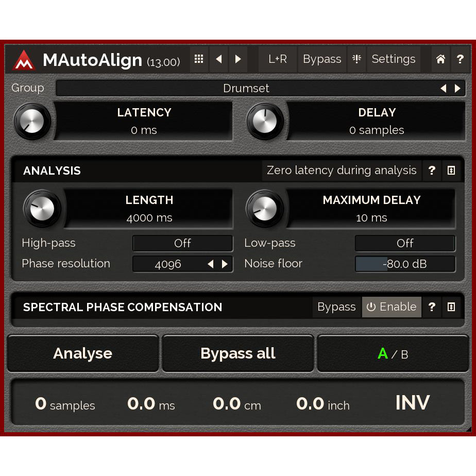Open the preset browser grid icon
This screenshot has height=476, width=476.
(x=199, y=59)
